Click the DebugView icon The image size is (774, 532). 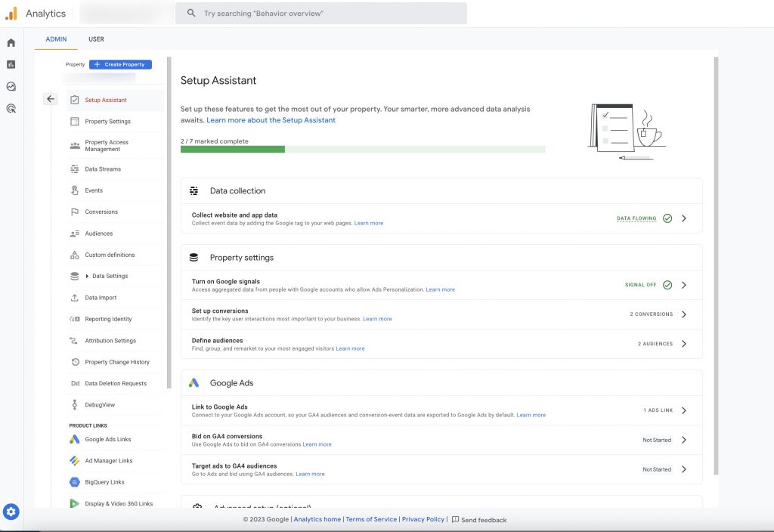tap(75, 405)
